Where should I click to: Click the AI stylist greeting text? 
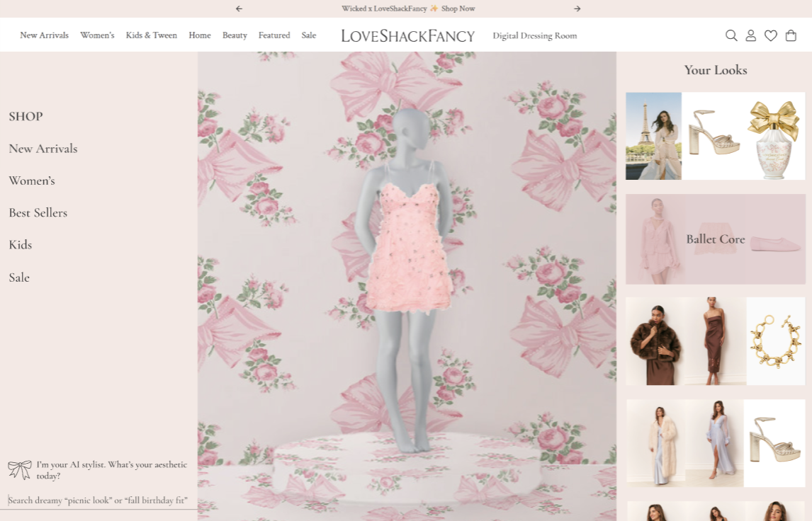[x=112, y=470]
